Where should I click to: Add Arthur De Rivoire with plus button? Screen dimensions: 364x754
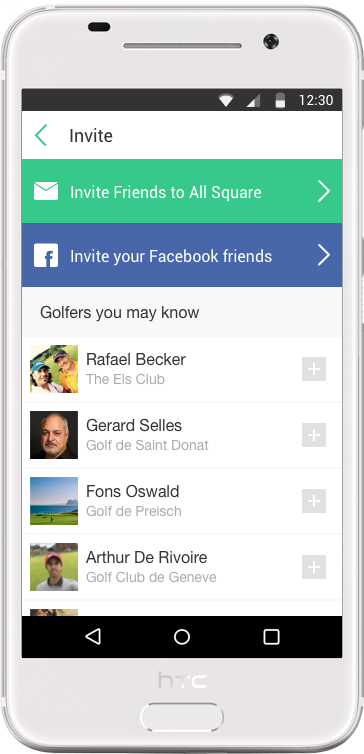[314, 567]
